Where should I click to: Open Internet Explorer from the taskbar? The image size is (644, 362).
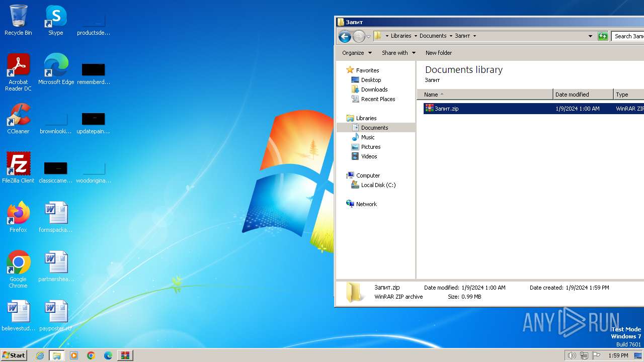pyautogui.click(x=40, y=355)
